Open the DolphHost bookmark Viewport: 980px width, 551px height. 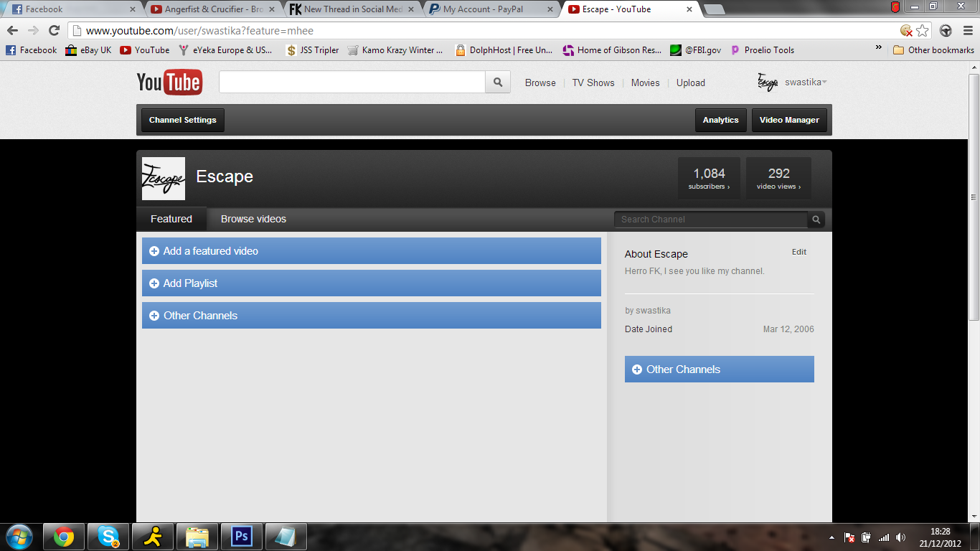click(504, 50)
